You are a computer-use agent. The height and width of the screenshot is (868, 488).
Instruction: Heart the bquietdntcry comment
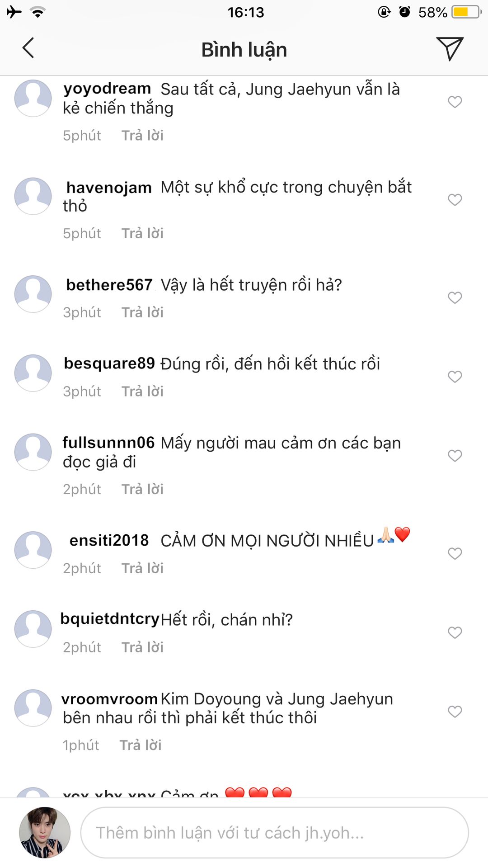tap(455, 632)
